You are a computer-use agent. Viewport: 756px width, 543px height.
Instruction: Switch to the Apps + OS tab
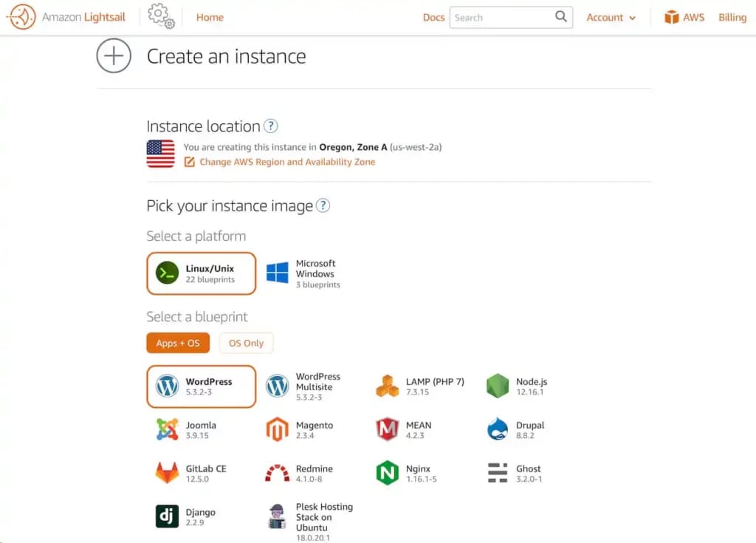(x=178, y=344)
